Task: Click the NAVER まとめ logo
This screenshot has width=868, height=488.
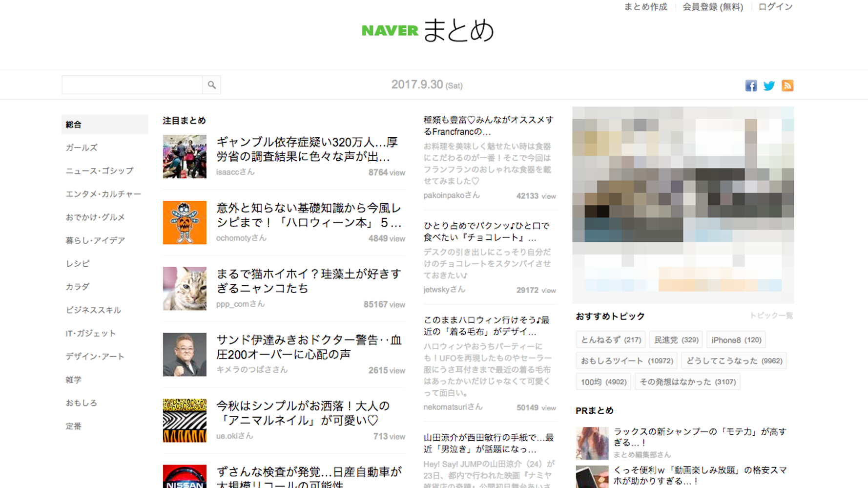Action: tap(428, 30)
